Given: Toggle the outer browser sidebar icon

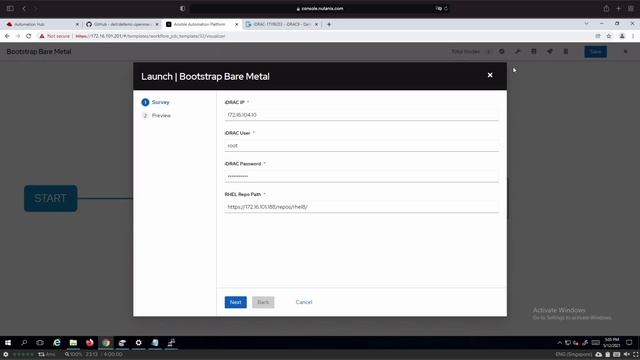Looking at the screenshot, I should click(10, 8).
